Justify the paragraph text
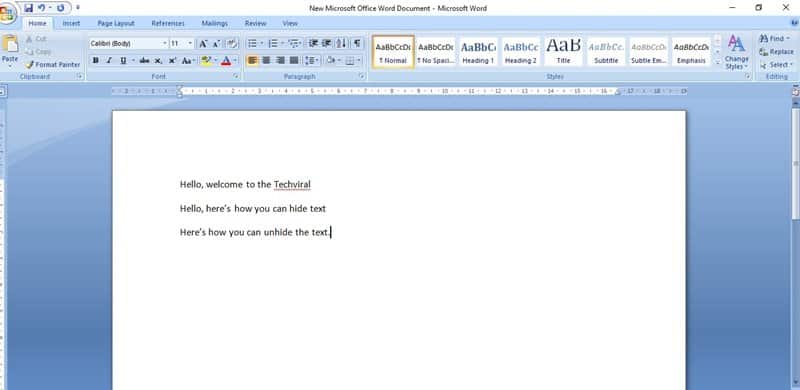 click(294, 61)
